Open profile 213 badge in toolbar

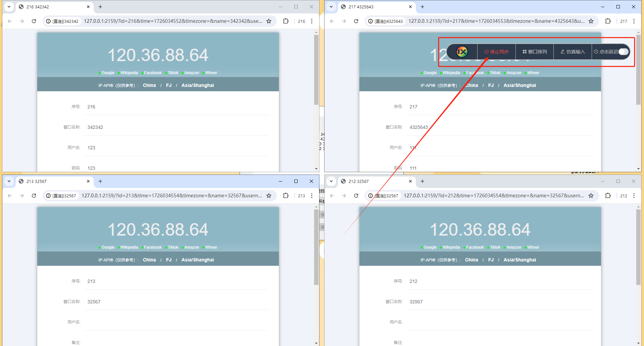pyautogui.click(x=301, y=196)
